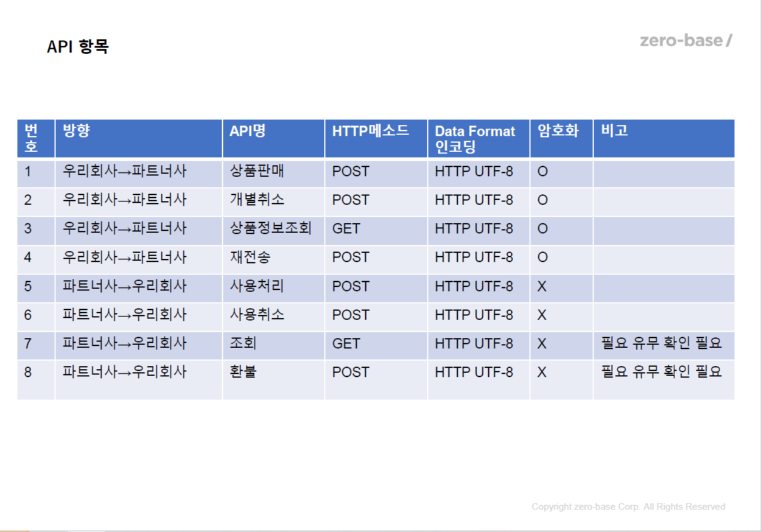Select row number '7' in the table
The image size is (761, 532).
click(36, 345)
